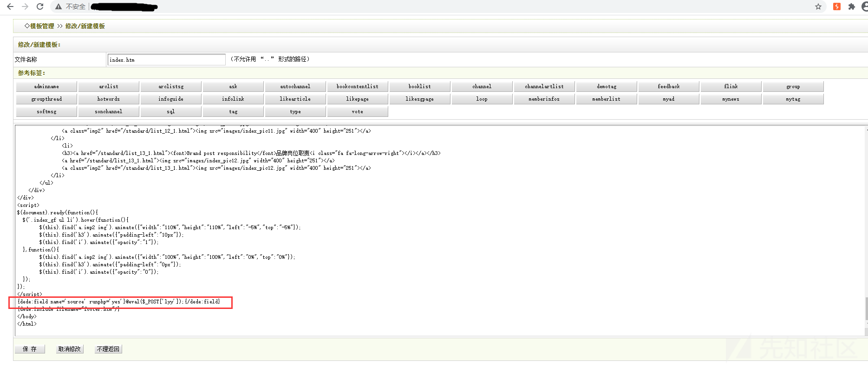Insert the likearticle tag

pos(295,99)
